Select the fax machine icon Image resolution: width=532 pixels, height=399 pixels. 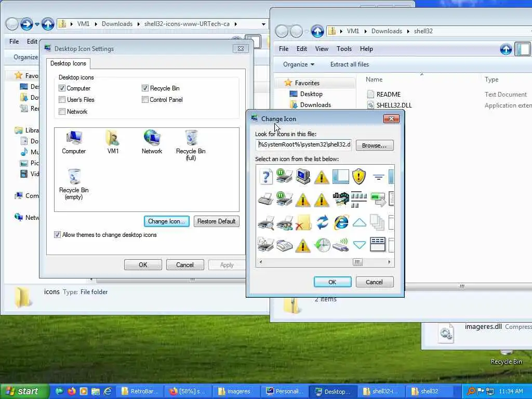[x=285, y=245]
